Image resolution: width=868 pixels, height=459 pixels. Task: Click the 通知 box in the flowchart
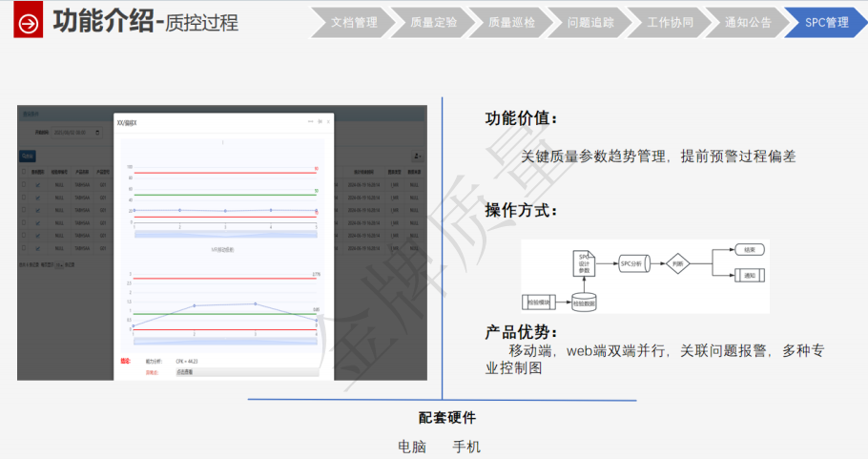(749, 276)
